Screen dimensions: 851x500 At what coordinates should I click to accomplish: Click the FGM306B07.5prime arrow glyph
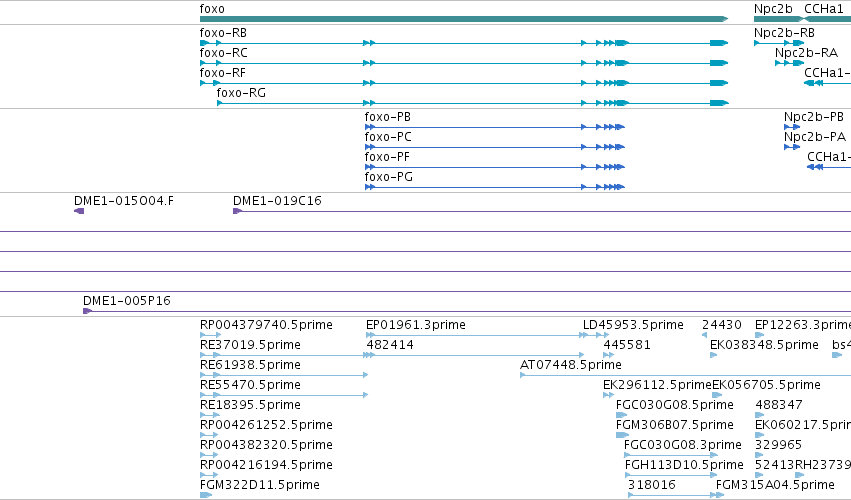click(623, 435)
